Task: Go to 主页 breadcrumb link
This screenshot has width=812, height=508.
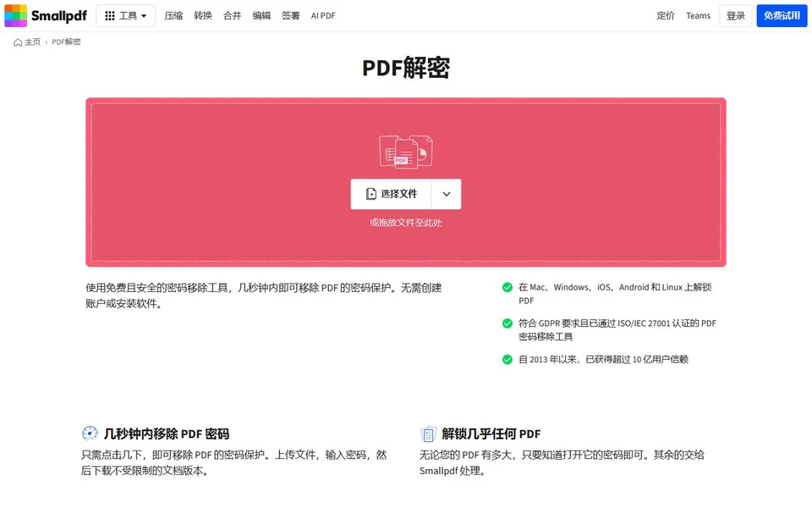Action: 33,42
